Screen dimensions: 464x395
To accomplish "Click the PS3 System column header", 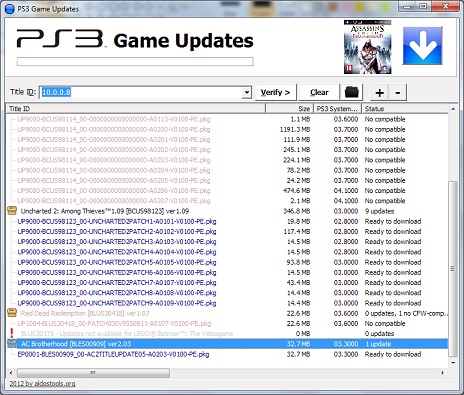I will coord(337,109).
